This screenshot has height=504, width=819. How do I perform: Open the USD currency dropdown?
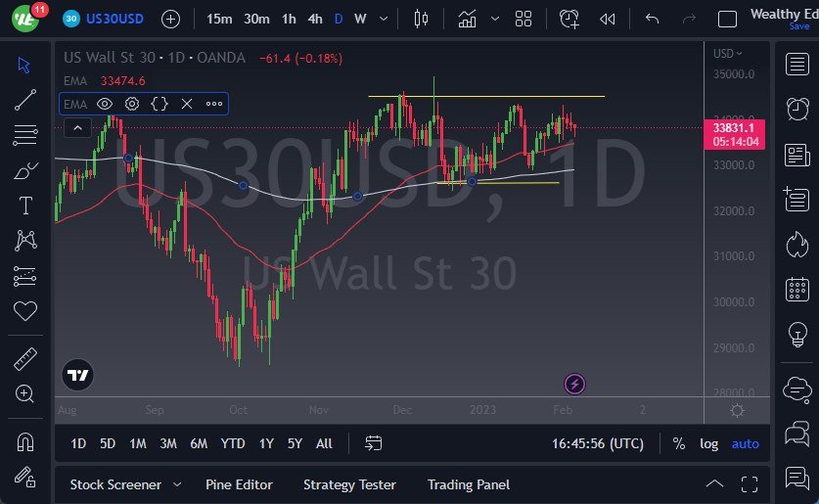point(727,53)
